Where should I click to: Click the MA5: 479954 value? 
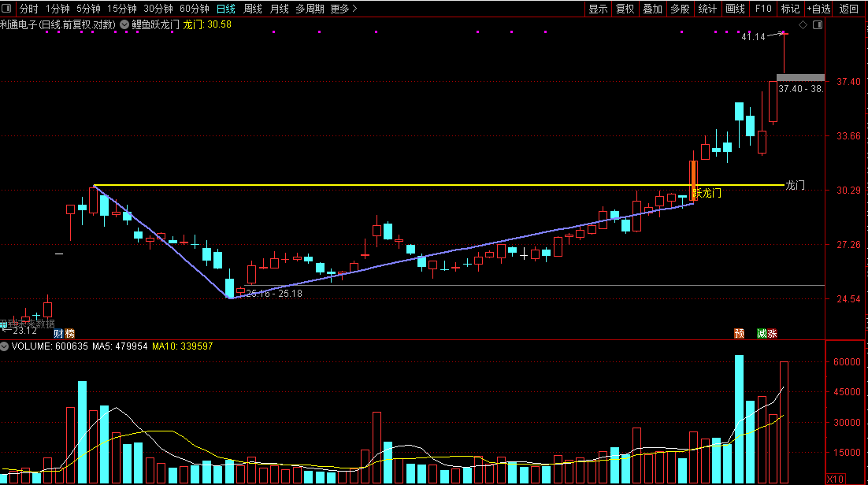click(x=120, y=346)
